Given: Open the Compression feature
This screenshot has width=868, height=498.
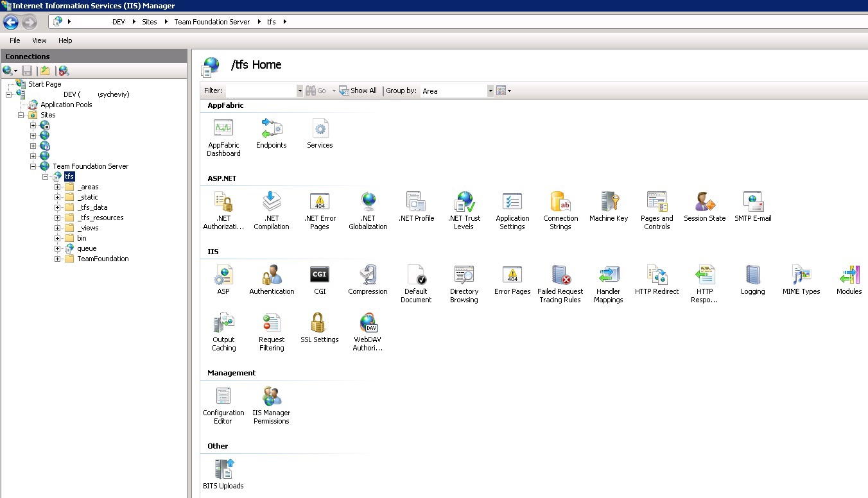Looking at the screenshot, I should 368,280.
